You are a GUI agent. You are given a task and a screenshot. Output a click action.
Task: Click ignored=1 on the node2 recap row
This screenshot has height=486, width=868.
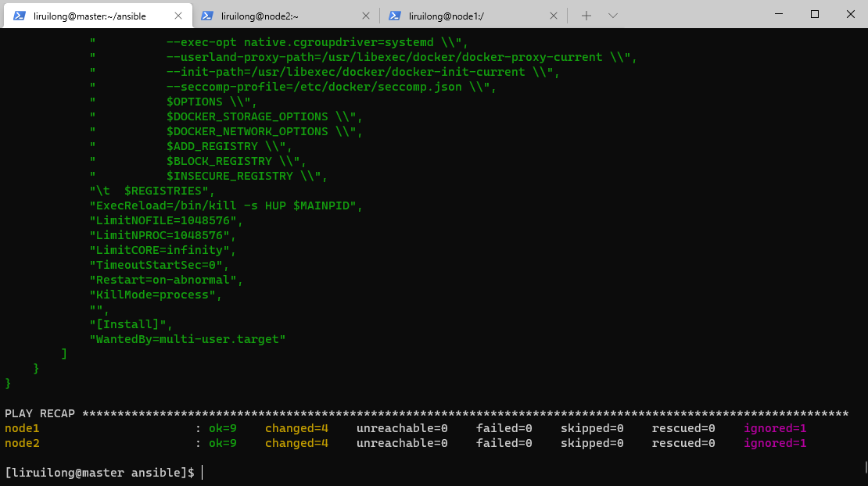tap(775, 443)
